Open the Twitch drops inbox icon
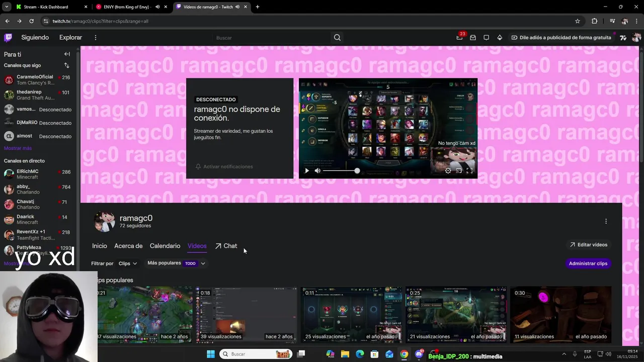644x362 pixels. [x=473, y=37]
